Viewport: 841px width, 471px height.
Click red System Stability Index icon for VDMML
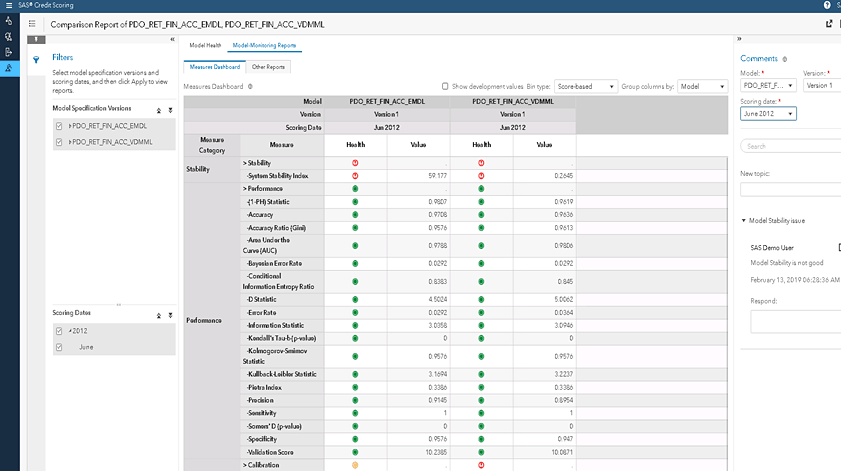coord(481,175)
